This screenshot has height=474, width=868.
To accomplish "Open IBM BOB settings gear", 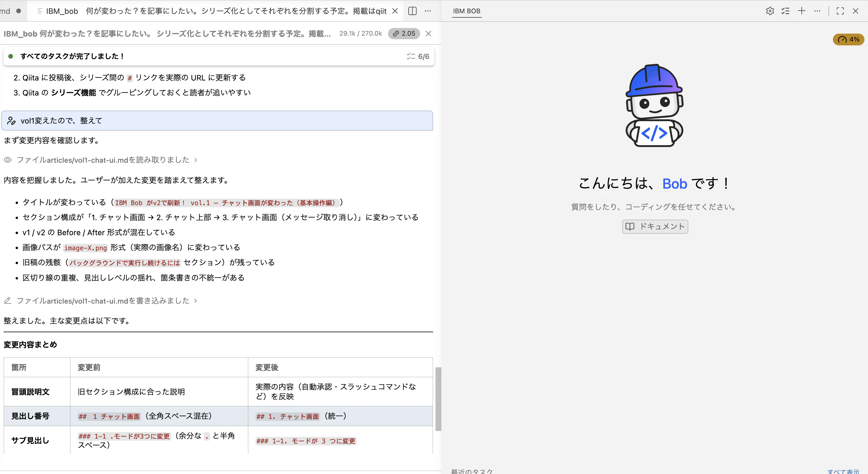I will pos(770,11).
